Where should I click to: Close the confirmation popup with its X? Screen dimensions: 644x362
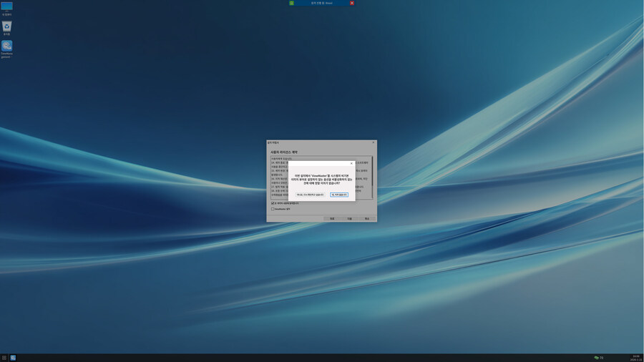351,163
